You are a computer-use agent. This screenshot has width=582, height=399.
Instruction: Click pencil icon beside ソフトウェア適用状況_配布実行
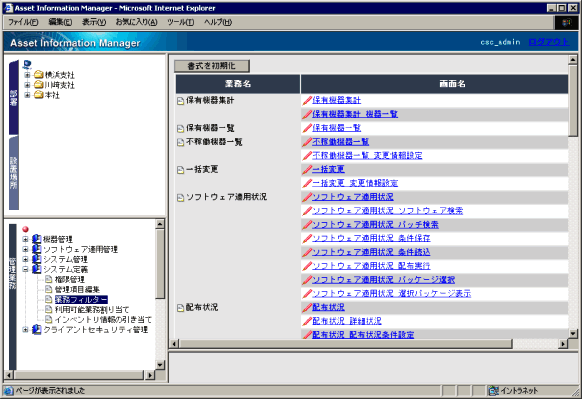(307, 266)
